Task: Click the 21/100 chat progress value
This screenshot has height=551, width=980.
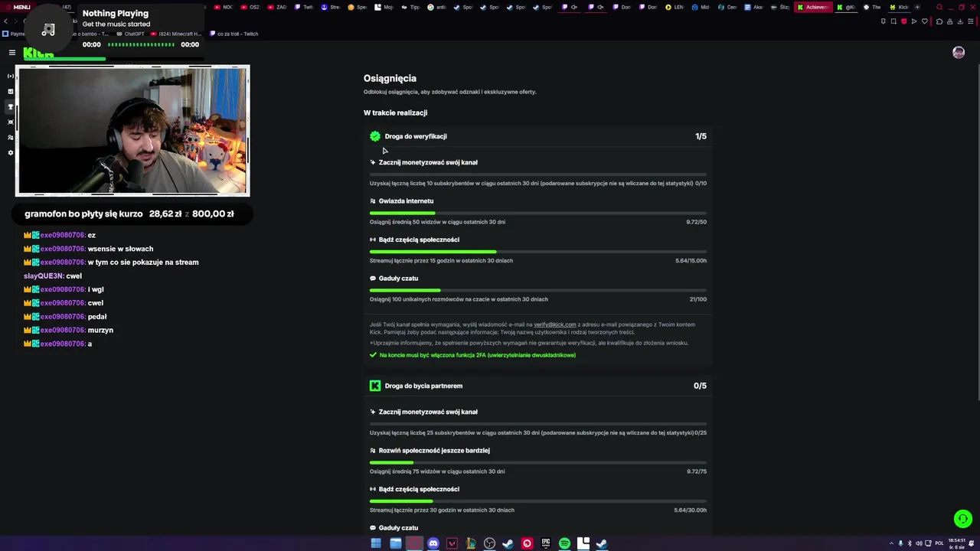Action: point(697,299)
